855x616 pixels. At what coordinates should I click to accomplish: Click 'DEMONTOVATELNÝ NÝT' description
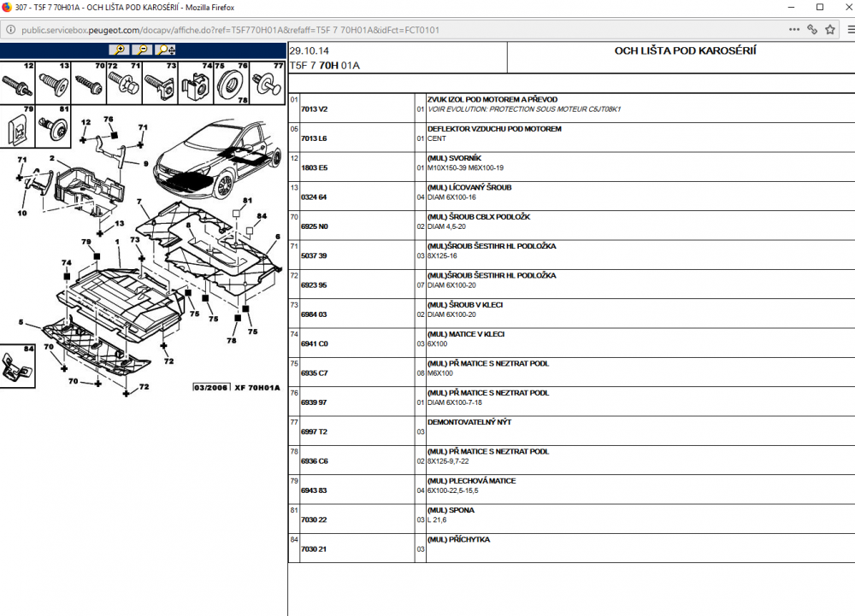469,423
